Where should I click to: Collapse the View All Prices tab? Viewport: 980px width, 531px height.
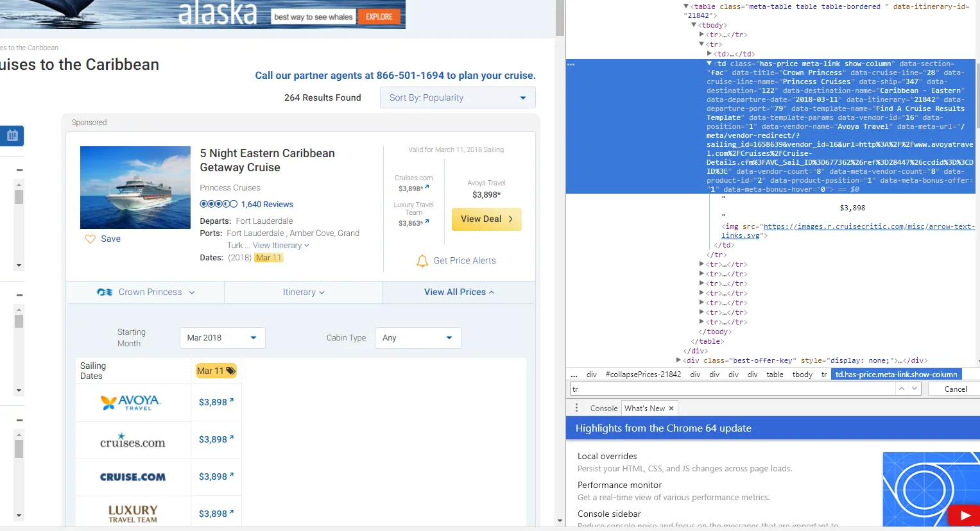point(459,292)
